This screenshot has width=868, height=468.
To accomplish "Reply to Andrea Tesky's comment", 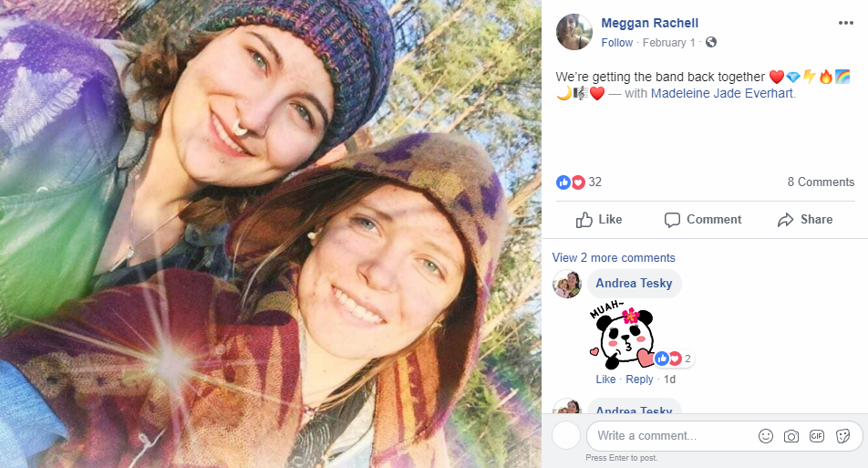I will tap(639, 380).
